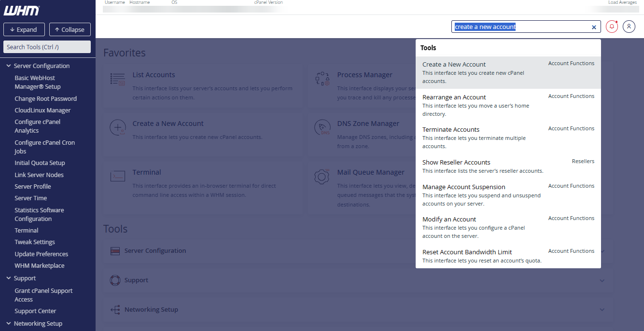Click the DNS Zone Manager icon
The image size is (644, 331).
point(322,128)
